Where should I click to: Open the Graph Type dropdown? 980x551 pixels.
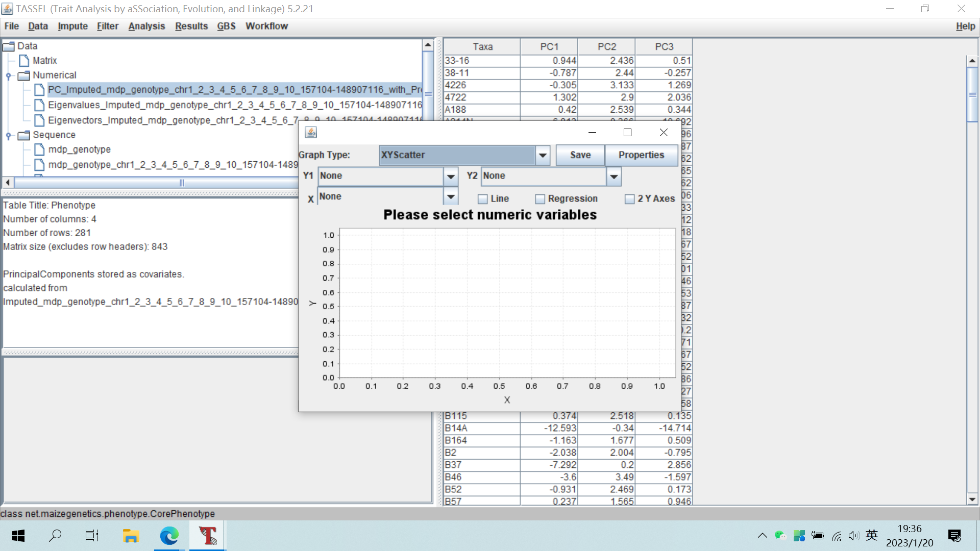click(542, 155)
